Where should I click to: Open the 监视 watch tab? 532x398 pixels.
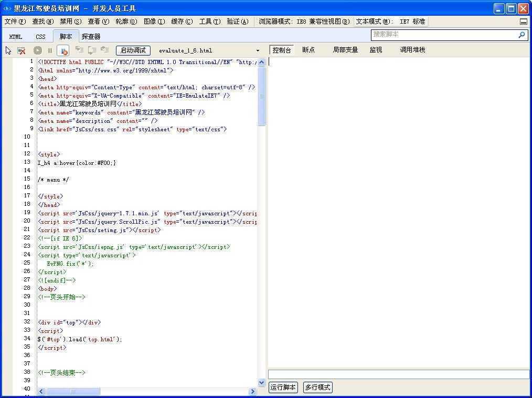point(376,50)
